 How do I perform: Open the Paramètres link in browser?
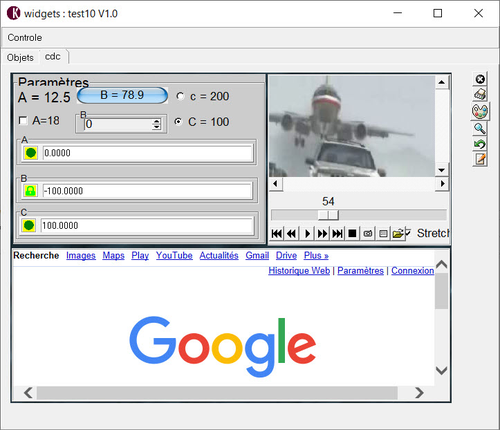click(x=360, y=271)
